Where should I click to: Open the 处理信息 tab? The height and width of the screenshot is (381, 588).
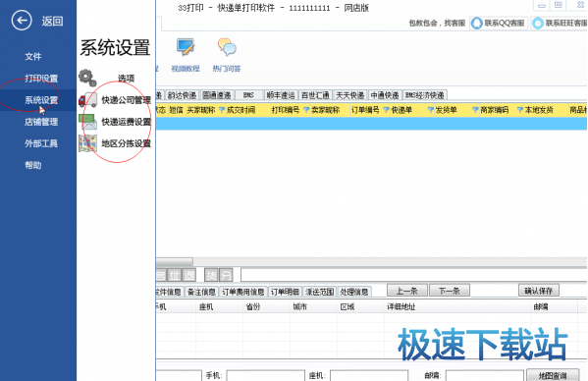pyautogui.click(x=354, y=292)
